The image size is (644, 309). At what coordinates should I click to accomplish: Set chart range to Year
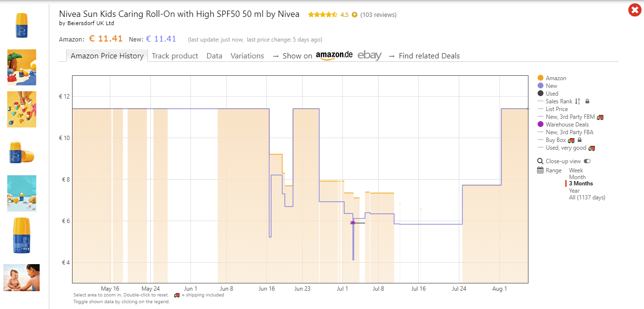[574, 191]
